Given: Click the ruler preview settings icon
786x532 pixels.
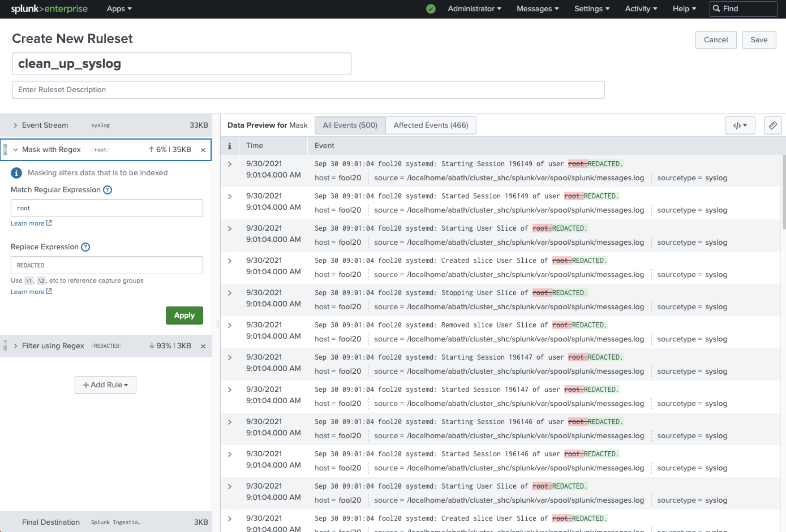Looking at the screenshot, I should (772, 125).
